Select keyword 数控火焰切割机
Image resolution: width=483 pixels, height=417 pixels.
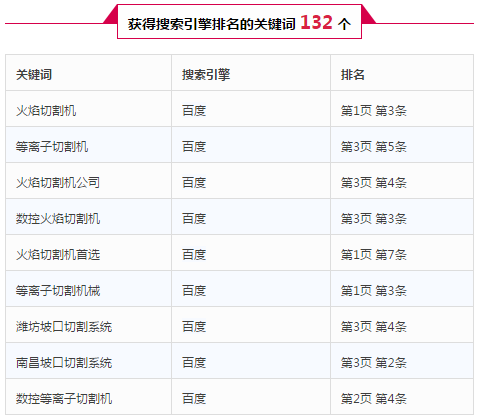click(x=58, y=218)
